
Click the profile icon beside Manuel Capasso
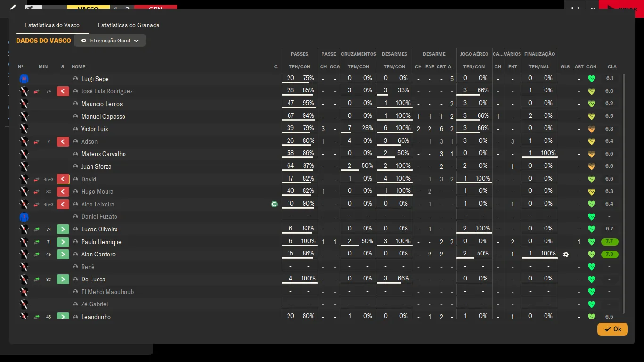pyautogui.click(x=75, y=116)
